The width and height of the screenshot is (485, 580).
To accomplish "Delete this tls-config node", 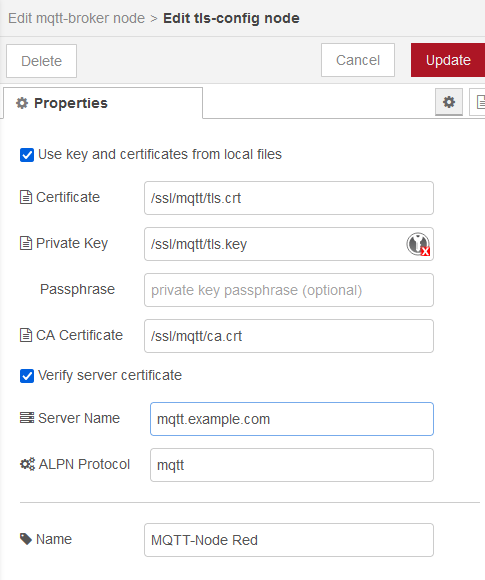I will click(41, 61).
